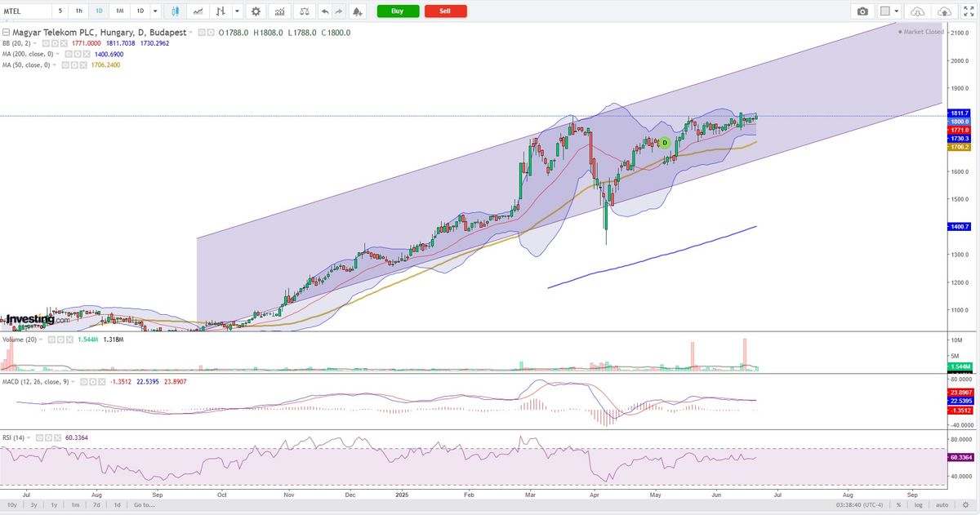Screen dimensions: 980x515
Task: Open the MACD indicator settings
Action: coord(92,382)
